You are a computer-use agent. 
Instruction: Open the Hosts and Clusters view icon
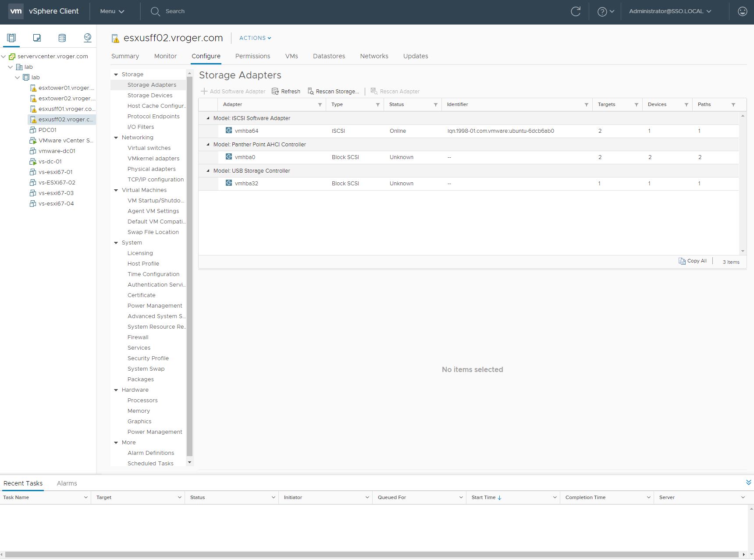[11, 38]
